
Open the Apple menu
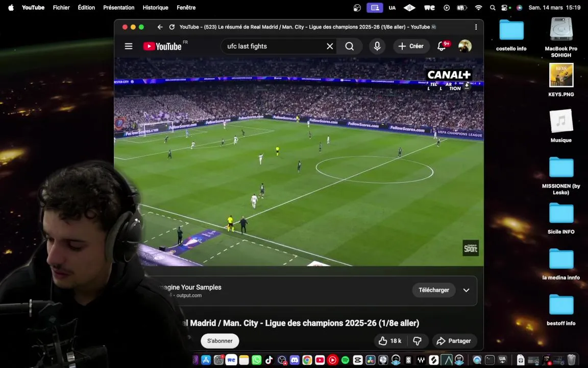(11, 8)
